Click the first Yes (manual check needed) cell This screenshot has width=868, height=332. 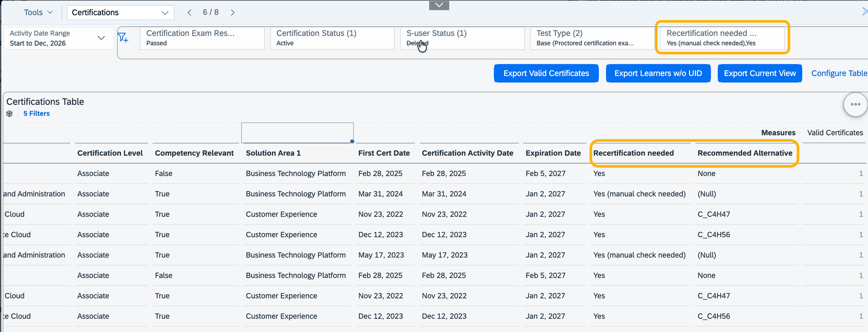click(639, 194)
